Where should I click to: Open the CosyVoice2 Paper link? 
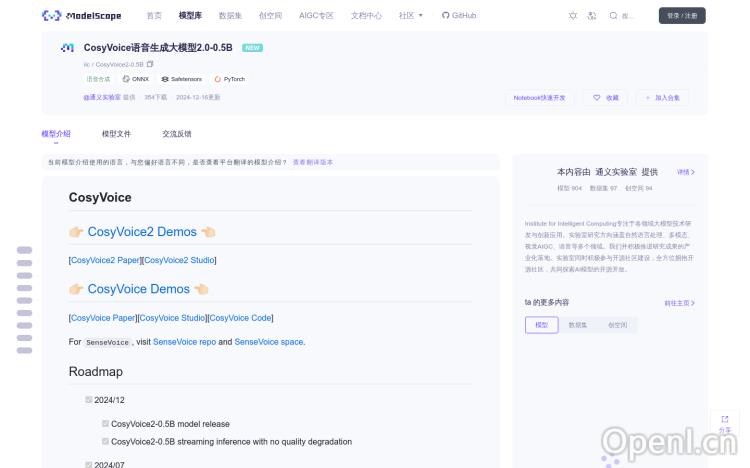(x=105, y=260)
